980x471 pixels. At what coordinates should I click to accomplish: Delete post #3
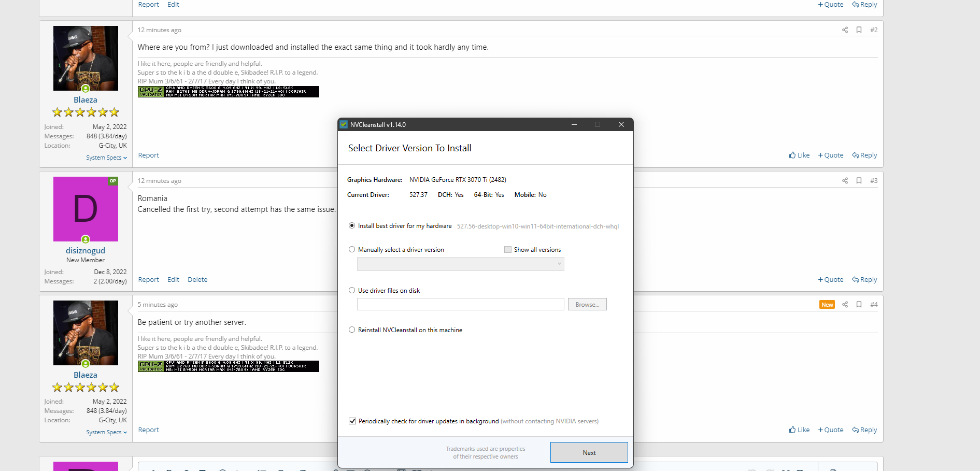197,280
